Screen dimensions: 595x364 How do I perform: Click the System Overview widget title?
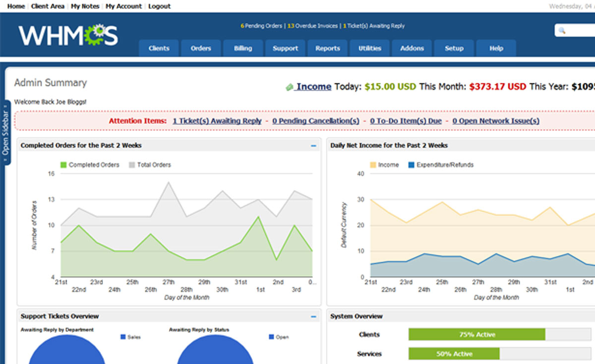[357, 316]
